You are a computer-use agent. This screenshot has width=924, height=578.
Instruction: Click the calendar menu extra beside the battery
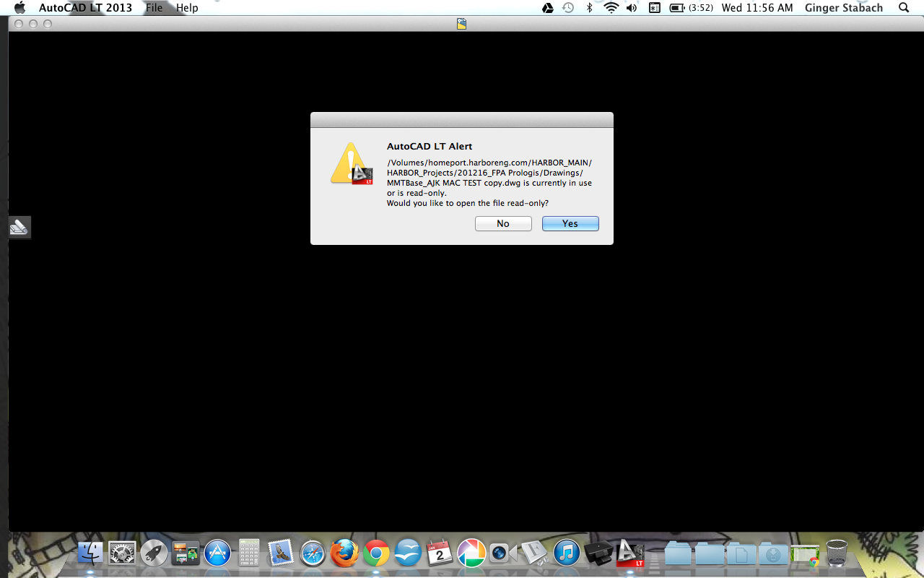(x=654, y=8)
